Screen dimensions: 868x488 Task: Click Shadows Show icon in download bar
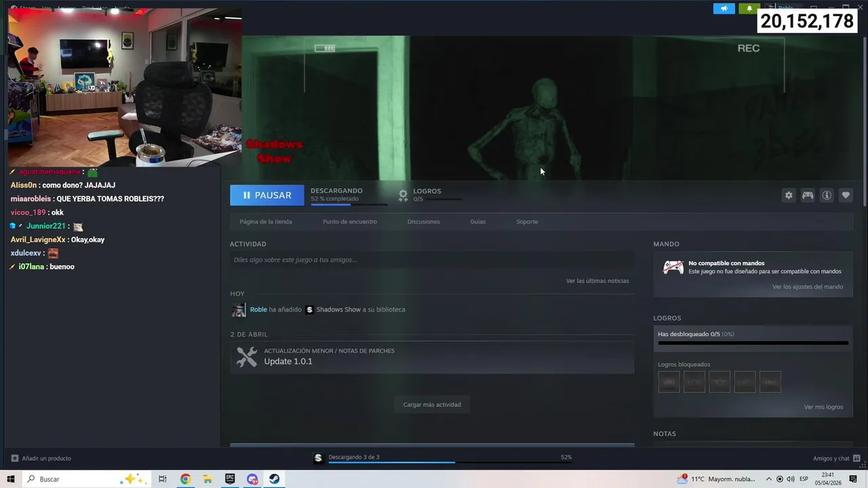click(x=318, y=457)
